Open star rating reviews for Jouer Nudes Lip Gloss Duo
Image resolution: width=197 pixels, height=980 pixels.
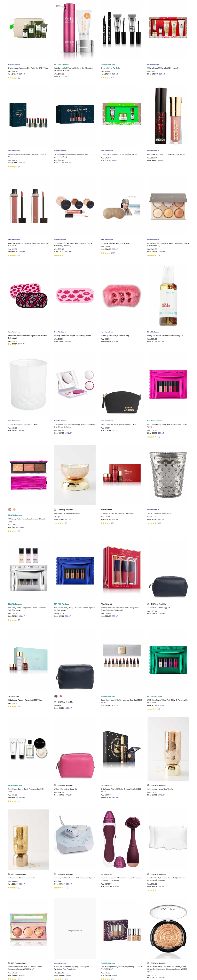(12, 256)
